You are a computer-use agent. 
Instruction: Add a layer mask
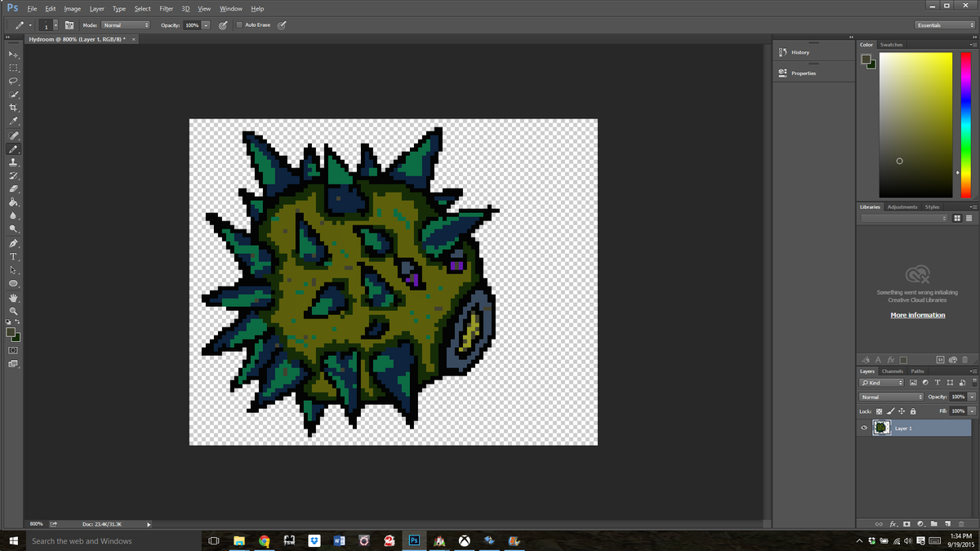pos(906,523)
